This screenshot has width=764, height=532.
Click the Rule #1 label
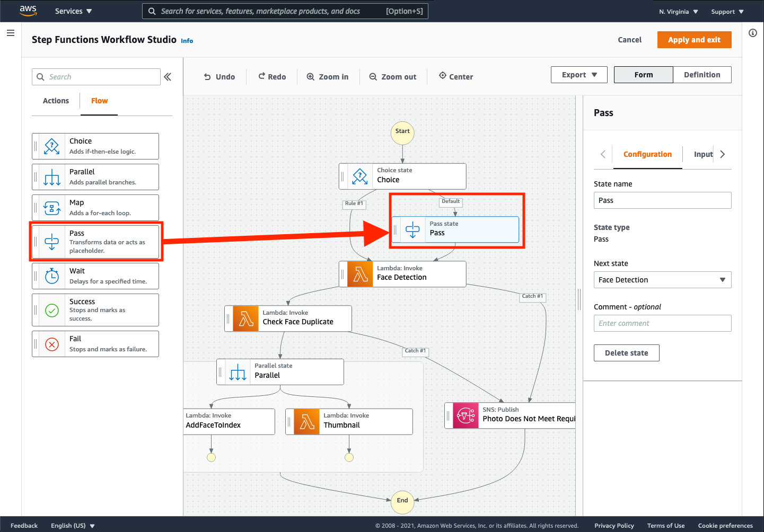tap(354, 203)
